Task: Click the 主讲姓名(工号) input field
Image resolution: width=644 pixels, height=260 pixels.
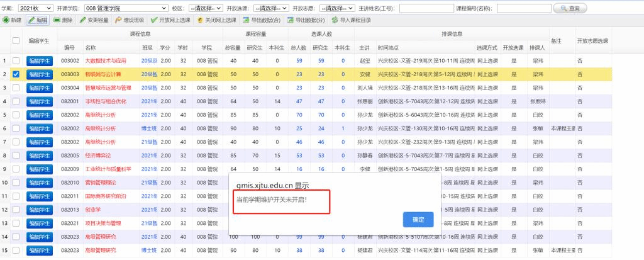Action: pyautogui.click(x=426, y=8)
